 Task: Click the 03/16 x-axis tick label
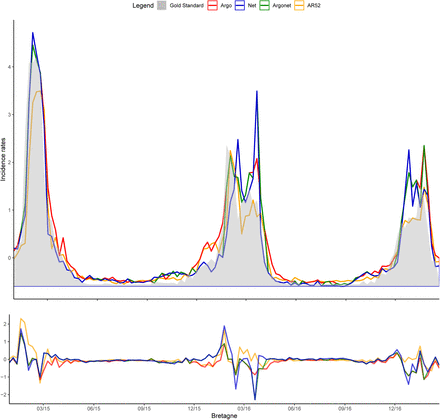coord(244,408)
